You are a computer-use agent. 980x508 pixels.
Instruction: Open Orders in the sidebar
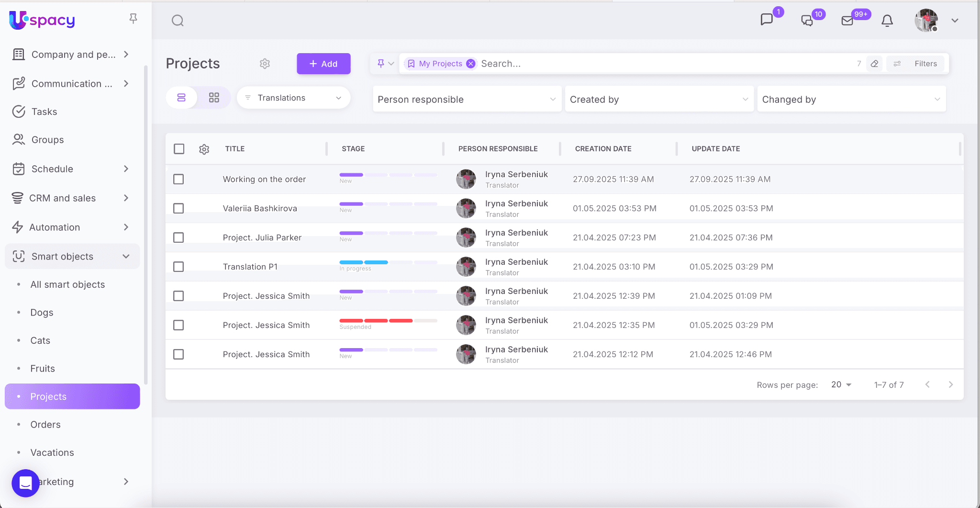click(x=45, y=425)
